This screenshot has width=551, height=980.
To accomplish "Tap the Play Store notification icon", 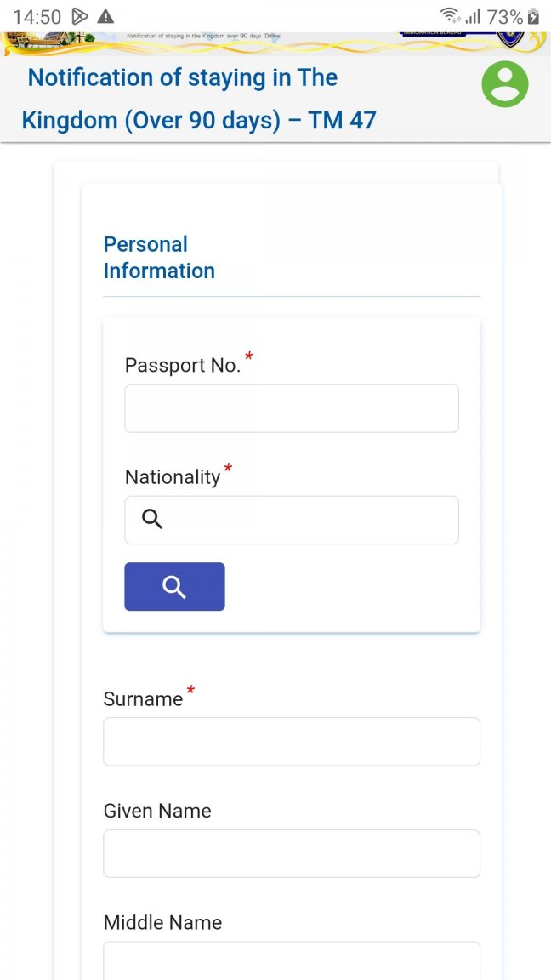I will point(79,16).
